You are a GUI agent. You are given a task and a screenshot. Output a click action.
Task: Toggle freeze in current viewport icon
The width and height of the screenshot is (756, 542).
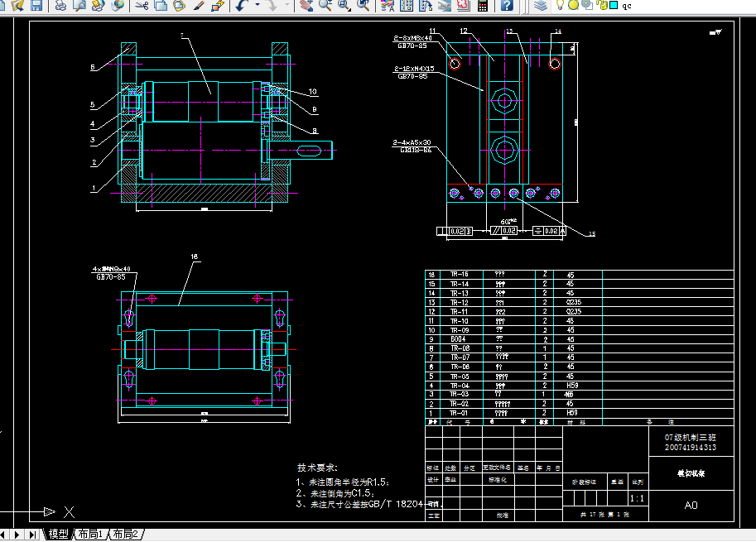pyautogui.click(x=587, y=5)
